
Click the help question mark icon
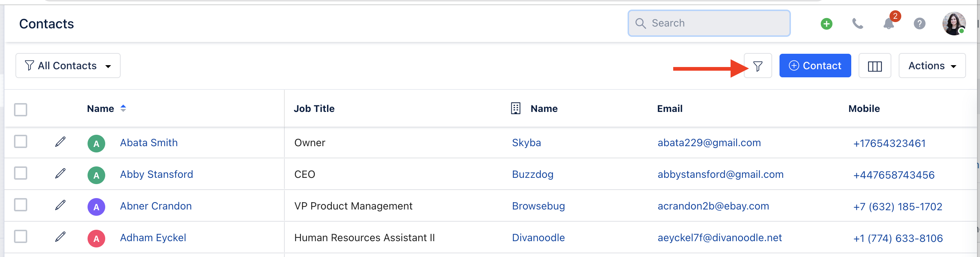[920, 24]
